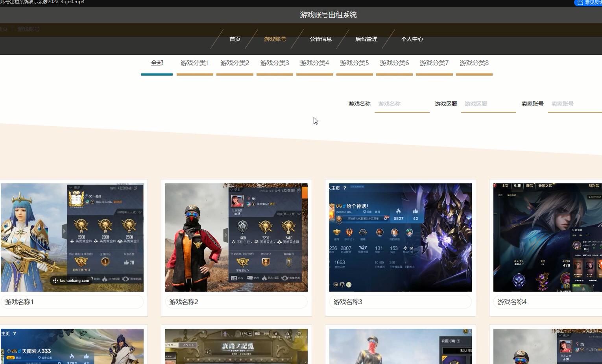Go to the 首页 navigation item
This screenshot has width=602, height=364.
click(x=235, y=39)
